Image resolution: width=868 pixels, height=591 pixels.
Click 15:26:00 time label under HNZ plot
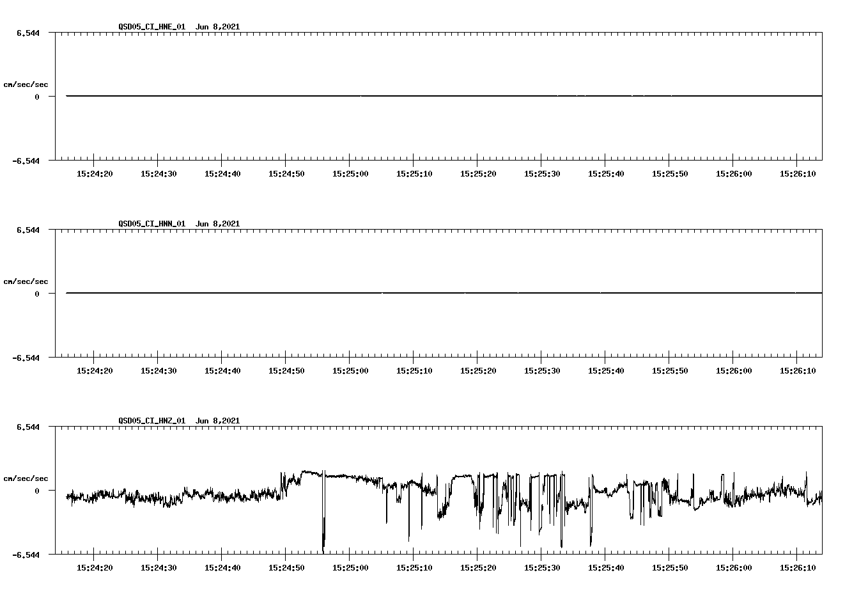pyautogui.click(x=734, y=568)
